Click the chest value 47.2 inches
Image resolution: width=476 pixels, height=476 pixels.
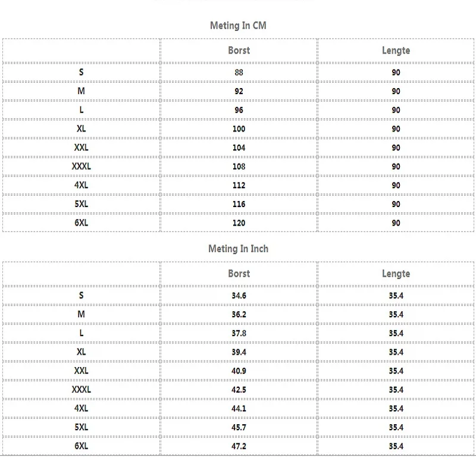[x=239, y=446]
